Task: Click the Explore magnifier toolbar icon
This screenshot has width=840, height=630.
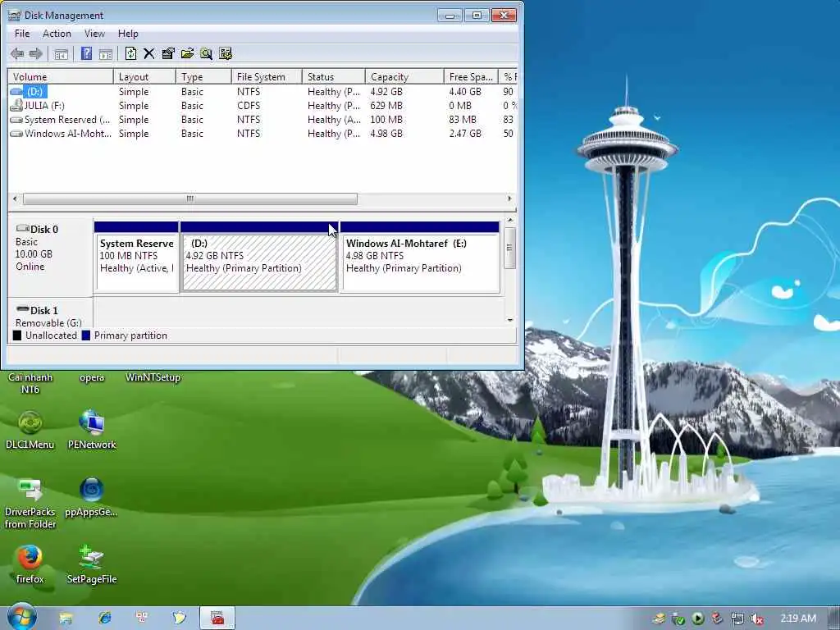Action: [206, 53]
